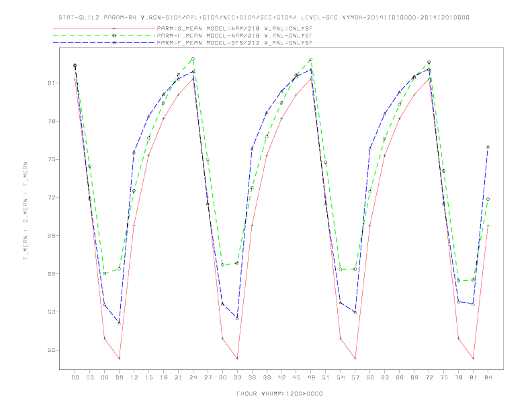Click x-axis forecast hour label 75
Screen dimensions: 532x411
coord(444,377)
